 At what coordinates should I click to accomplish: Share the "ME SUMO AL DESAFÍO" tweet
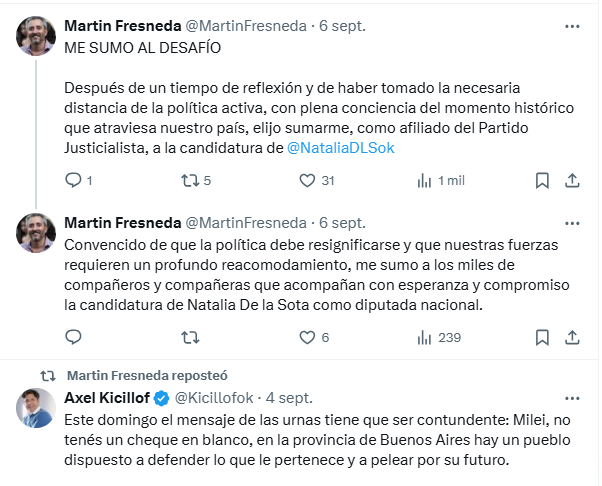(x=573, y=181)
